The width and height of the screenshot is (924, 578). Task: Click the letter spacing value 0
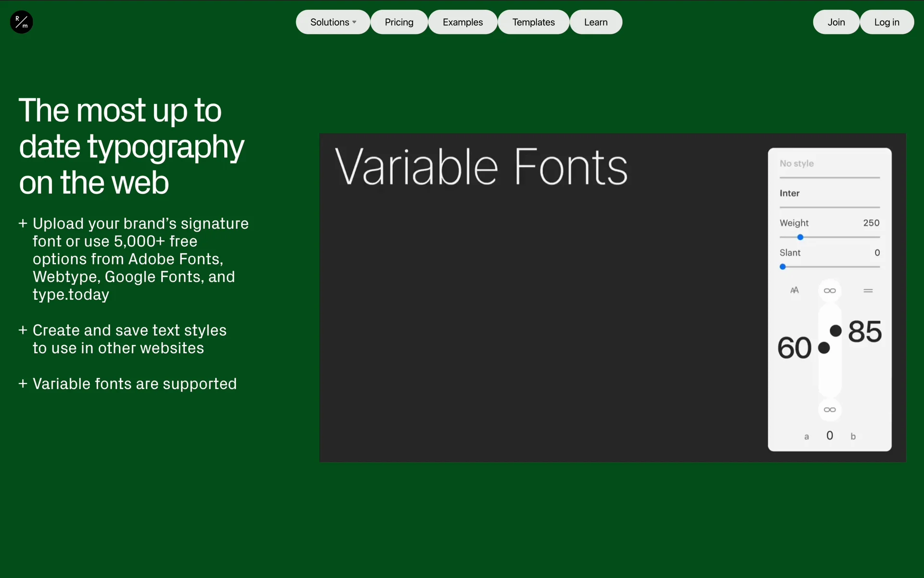(x=830, y=436)
